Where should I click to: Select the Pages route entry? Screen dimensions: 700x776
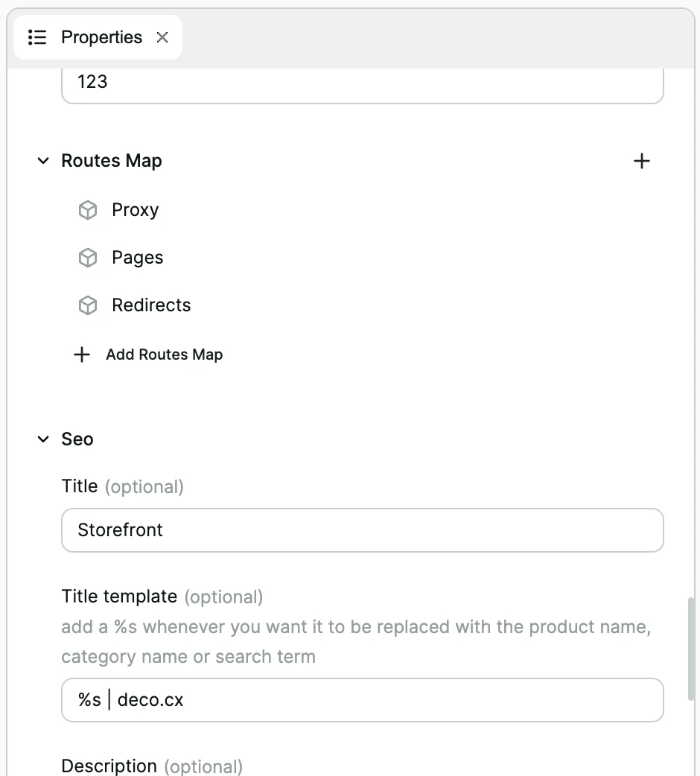pos(137,257)
